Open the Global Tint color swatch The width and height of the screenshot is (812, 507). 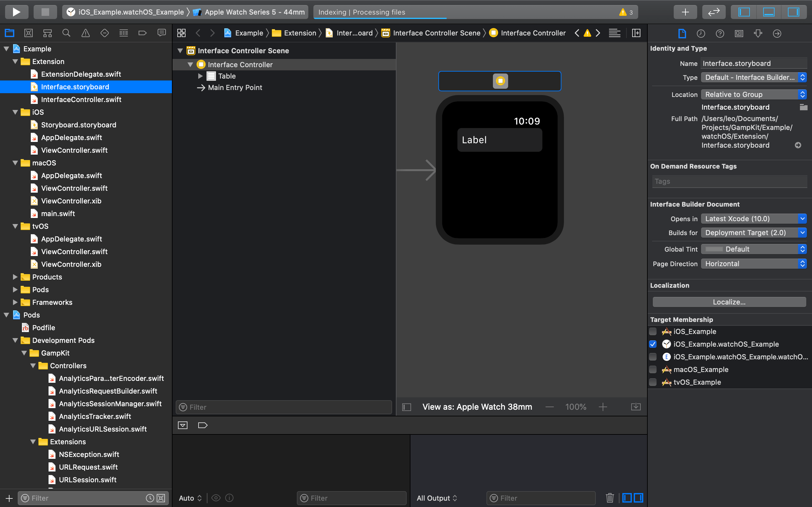[x=715, y=249]
